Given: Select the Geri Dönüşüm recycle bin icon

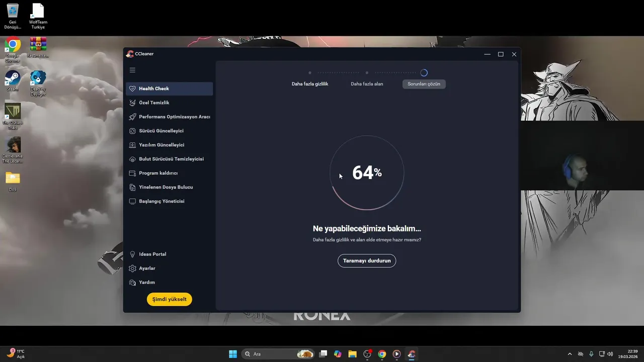Looking at the screenshot, I should tap(13, 16).
